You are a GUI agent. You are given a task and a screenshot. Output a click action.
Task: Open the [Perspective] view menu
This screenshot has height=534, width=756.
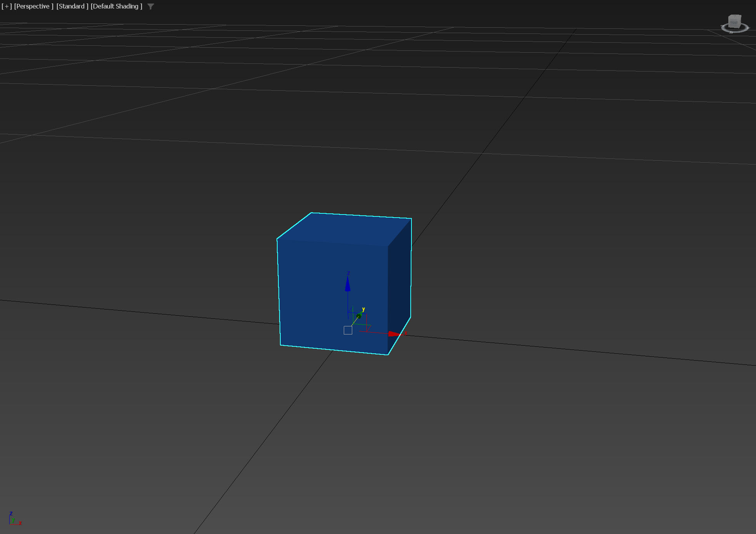(33, 6)
